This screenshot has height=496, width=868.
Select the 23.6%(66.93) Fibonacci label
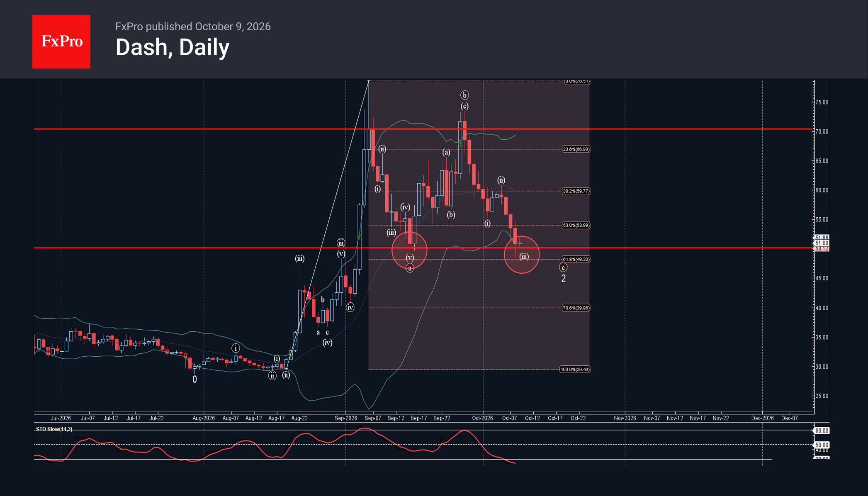(576, 149)
